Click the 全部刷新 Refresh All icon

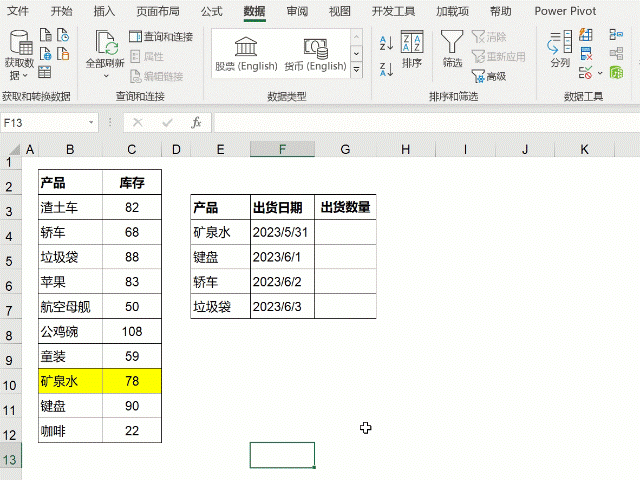coord(105,42)
